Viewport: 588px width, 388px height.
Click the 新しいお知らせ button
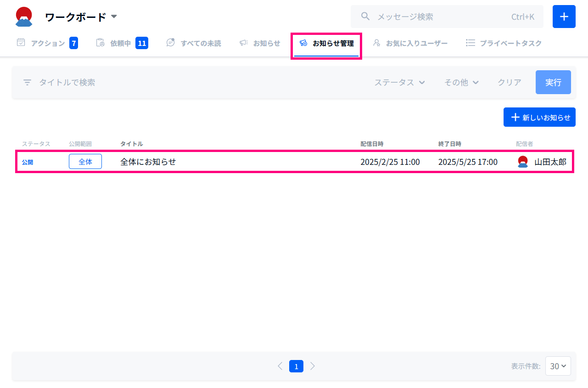(x=539, y=118)
